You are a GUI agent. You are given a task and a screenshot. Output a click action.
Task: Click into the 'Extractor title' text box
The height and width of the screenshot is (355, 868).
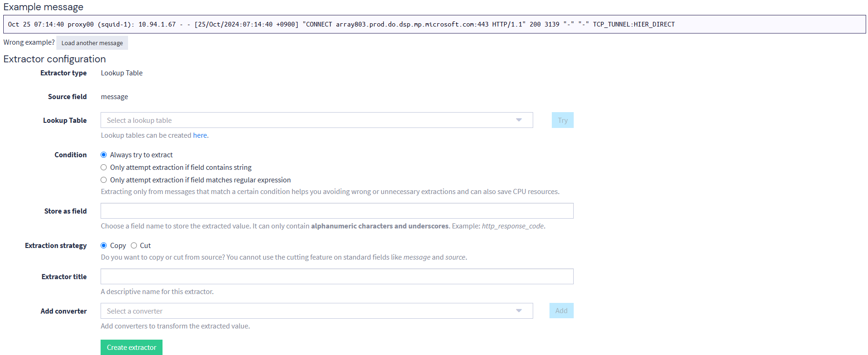(337, 276)
